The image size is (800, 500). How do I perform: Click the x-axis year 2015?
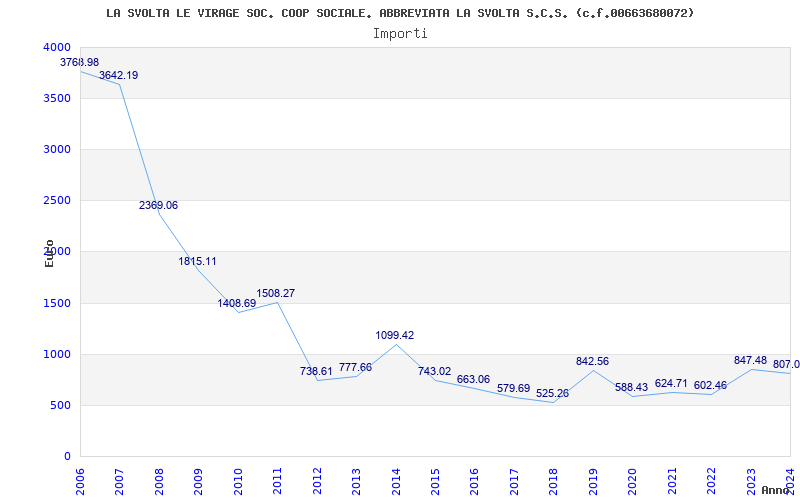(435, 481)
